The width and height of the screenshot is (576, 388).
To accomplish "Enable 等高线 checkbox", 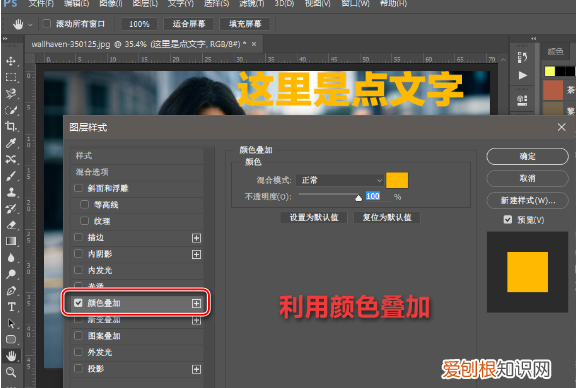I will [x=84, y=204].
